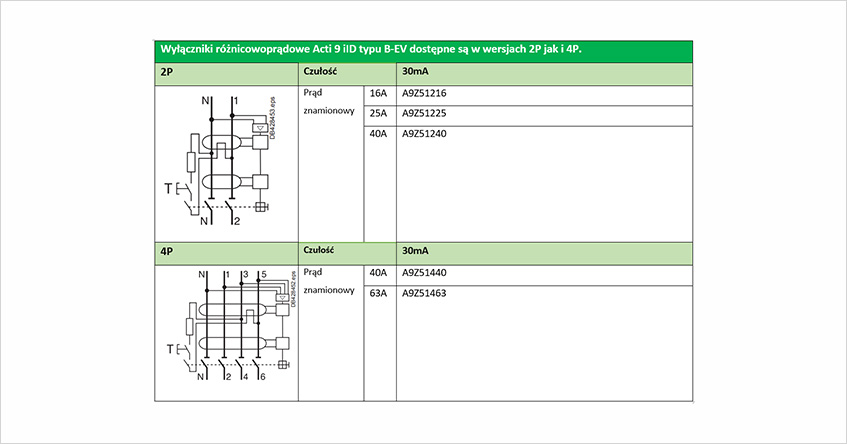Click Prąd znamionowy label in 2P section
Screen dimensions: 847x444
(x=329, y=102)
